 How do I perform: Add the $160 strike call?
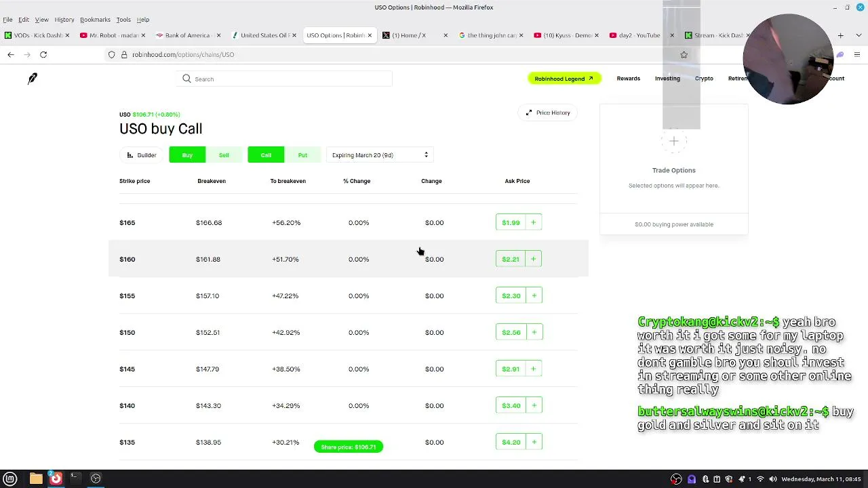(533, 259)
